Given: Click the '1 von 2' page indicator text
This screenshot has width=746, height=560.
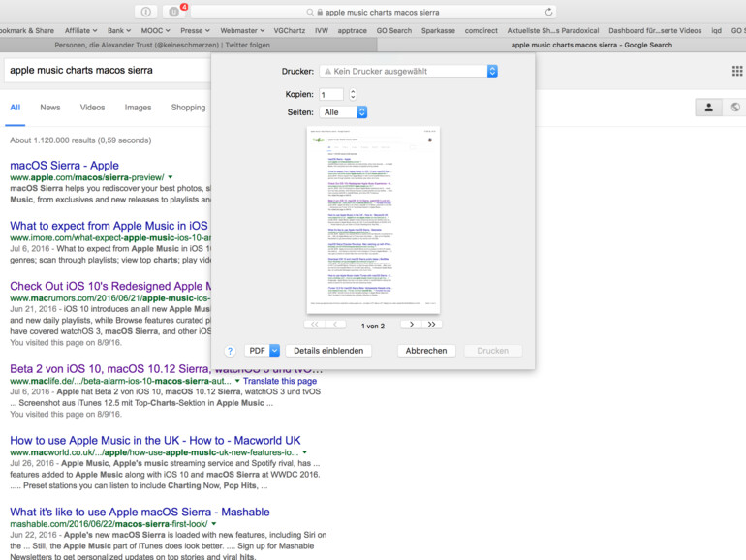Looking at the screenshot, I should pos(373,326).
